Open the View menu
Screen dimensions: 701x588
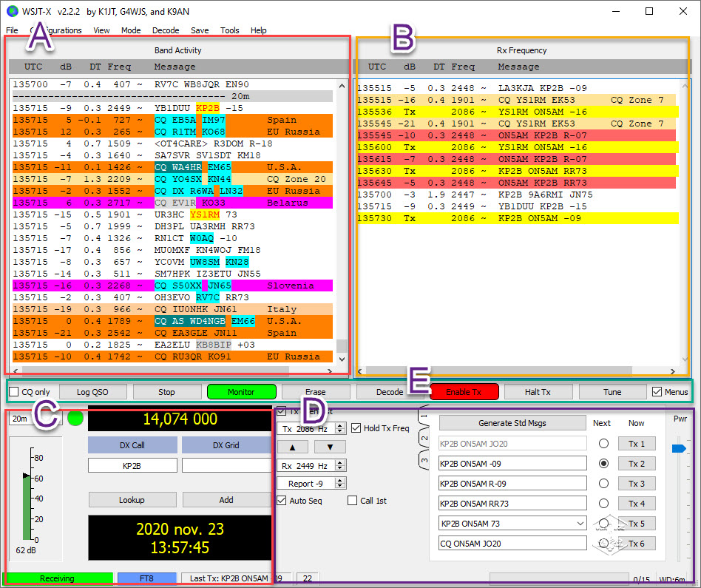101,30
